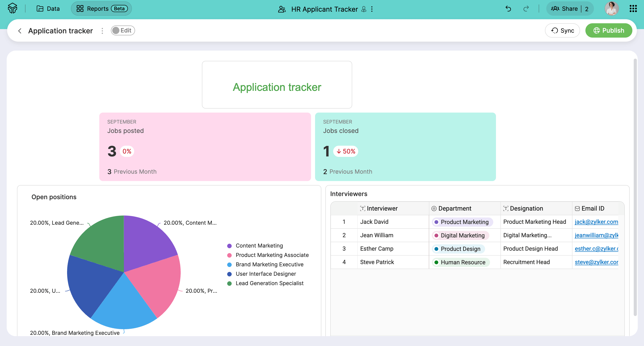Click the app logo icon in top-left
Screen dimensions: 644x346
coord(12,9)
